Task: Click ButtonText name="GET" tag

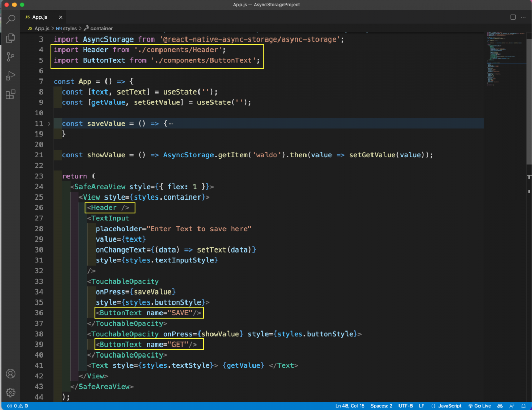Action: 146,345
